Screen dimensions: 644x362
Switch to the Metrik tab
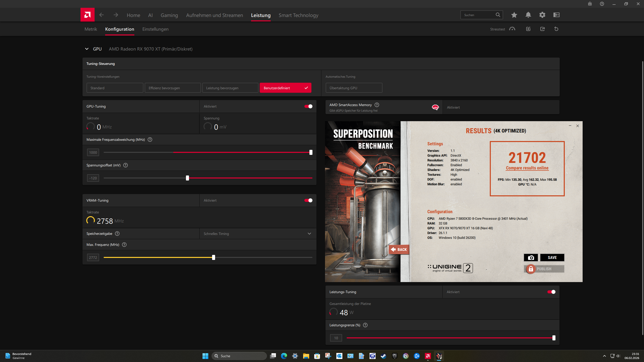click(91, 29)
